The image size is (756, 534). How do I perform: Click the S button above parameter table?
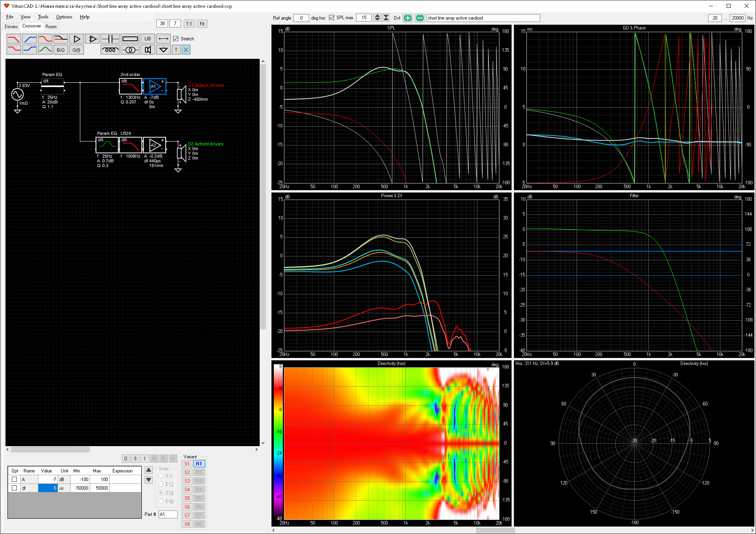135,458
